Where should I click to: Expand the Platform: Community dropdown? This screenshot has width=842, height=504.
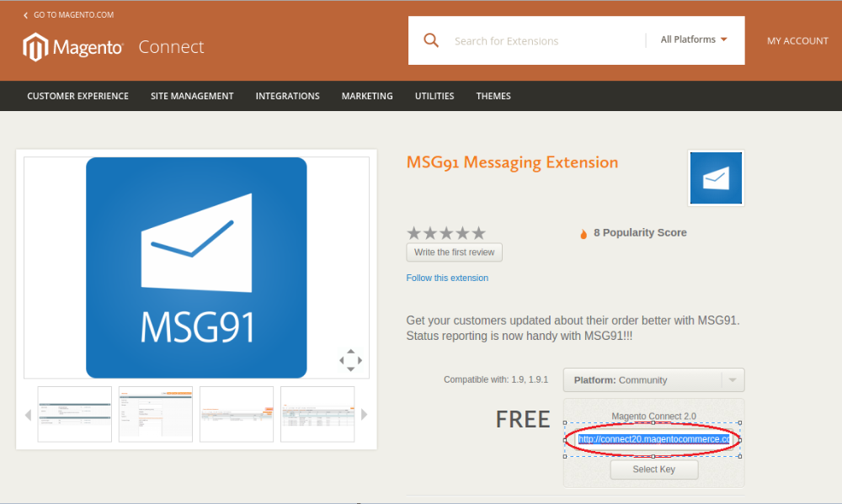click(x=653, y=380)
